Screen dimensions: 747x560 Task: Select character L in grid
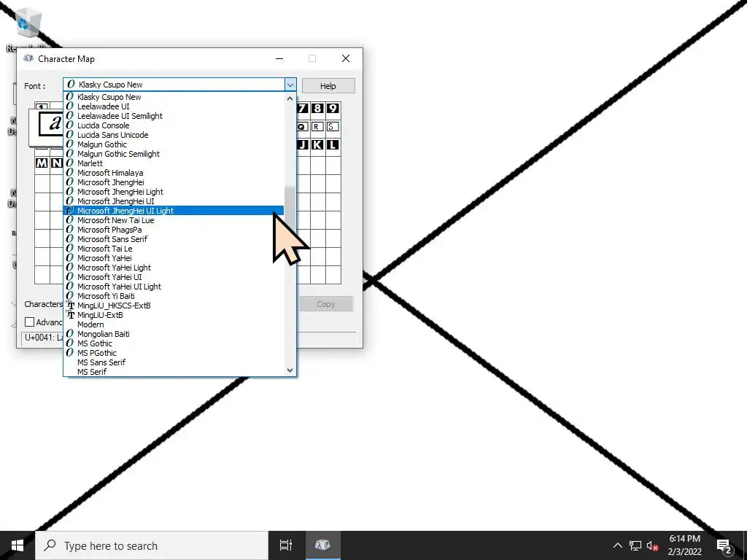click(x=333, y=145)
